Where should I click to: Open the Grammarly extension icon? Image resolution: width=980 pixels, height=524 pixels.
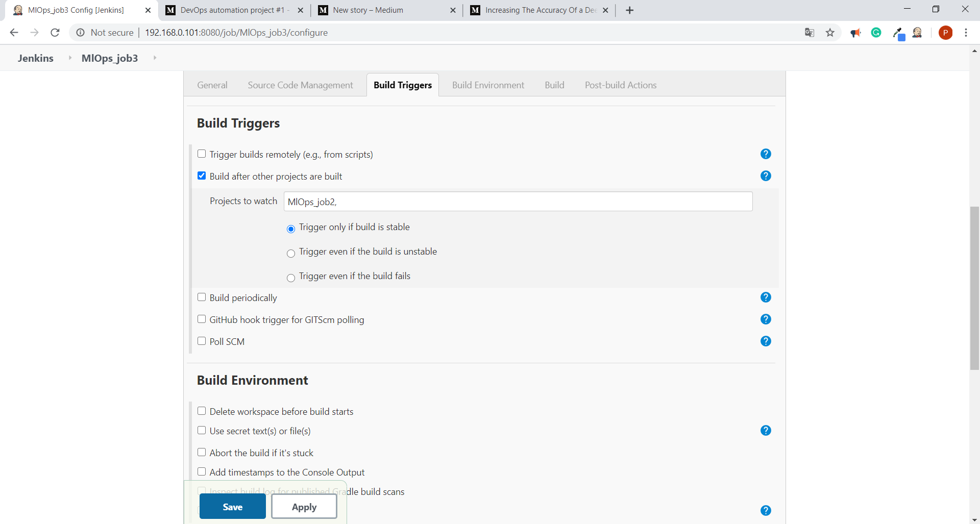click(876, 33)
